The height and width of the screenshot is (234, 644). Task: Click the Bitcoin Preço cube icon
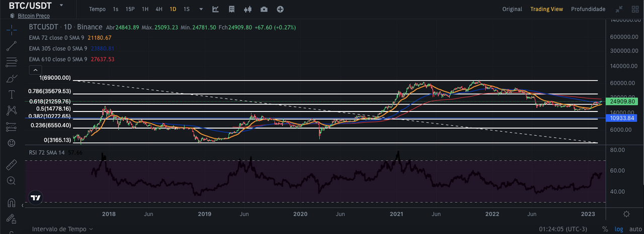(x=12, y=16)
